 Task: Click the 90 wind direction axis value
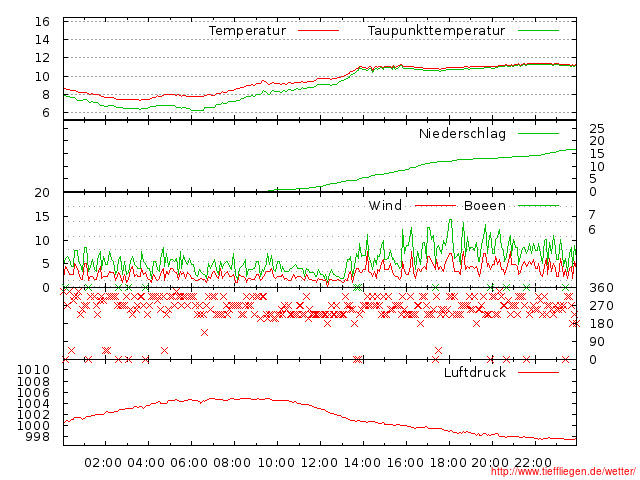click(596, 342)
